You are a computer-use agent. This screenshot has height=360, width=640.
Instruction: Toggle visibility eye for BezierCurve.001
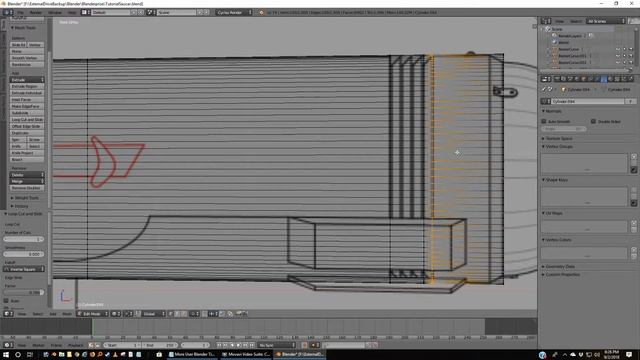click(618, 56)
